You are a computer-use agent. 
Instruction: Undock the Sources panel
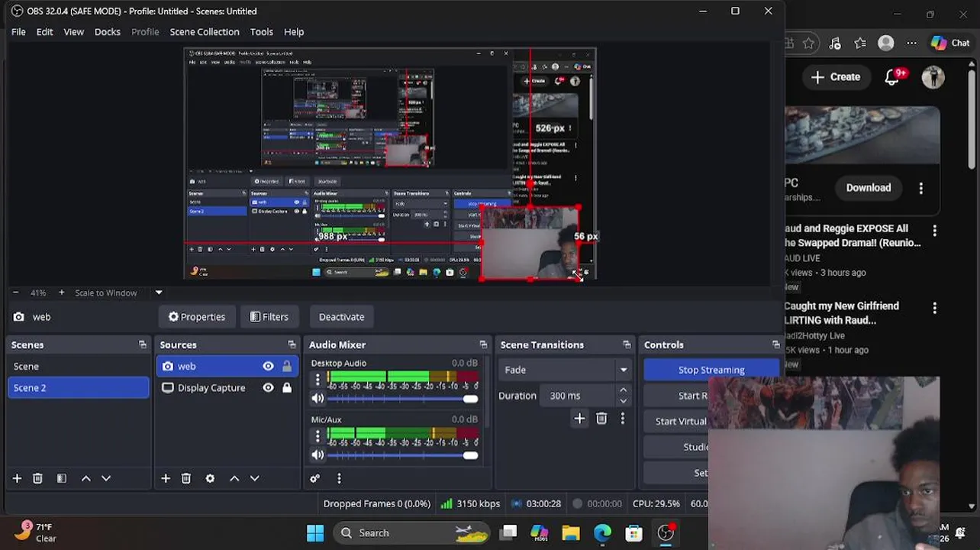click(292, 345)
